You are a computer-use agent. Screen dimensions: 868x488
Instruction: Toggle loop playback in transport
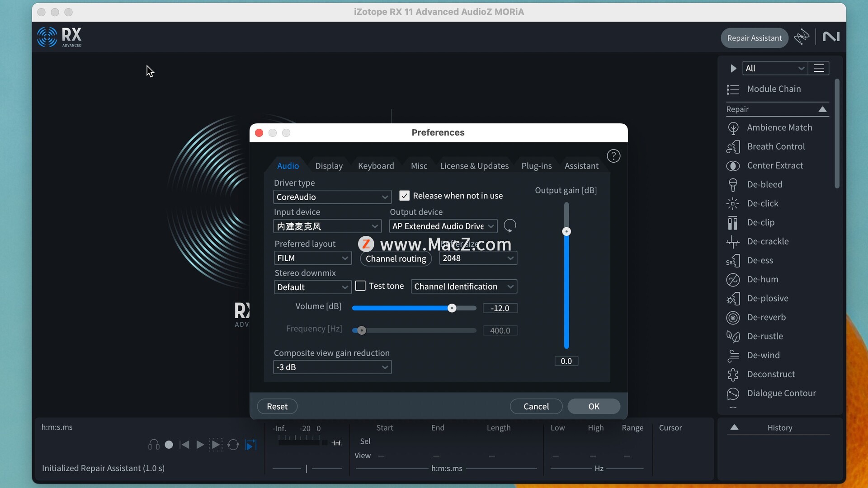pos(233,445)
